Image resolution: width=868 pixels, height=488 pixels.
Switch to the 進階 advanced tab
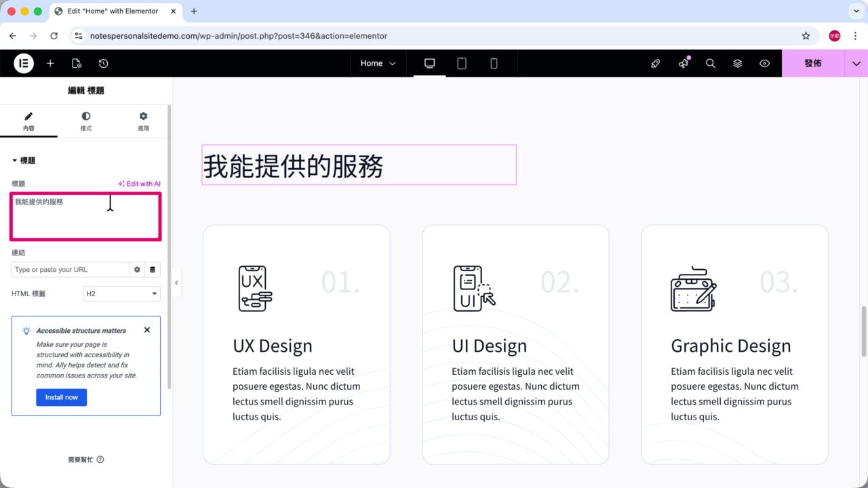click(x=143, y=121)
